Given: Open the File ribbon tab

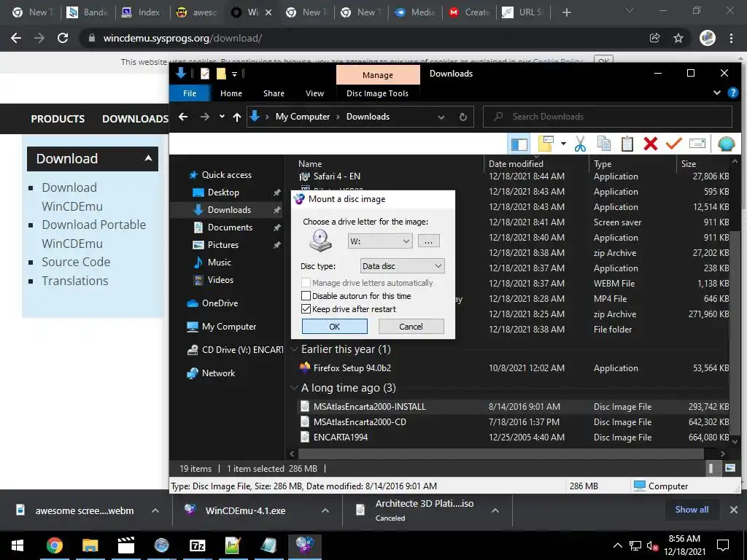Looking at the screenshot, I should pos(190,93).
